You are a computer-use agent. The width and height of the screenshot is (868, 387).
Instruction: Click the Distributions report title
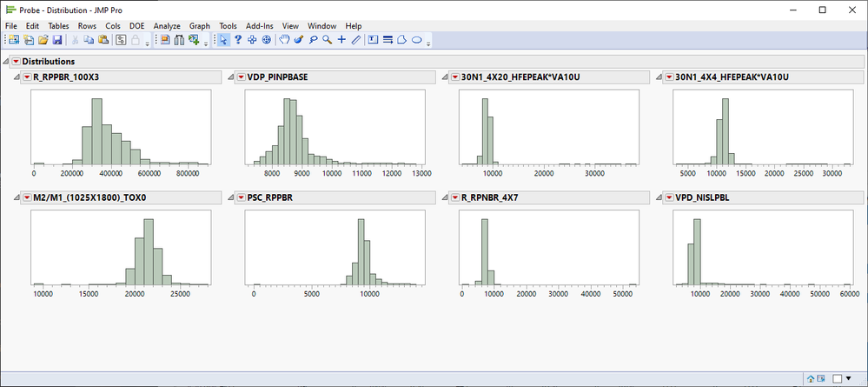point(48,62)
